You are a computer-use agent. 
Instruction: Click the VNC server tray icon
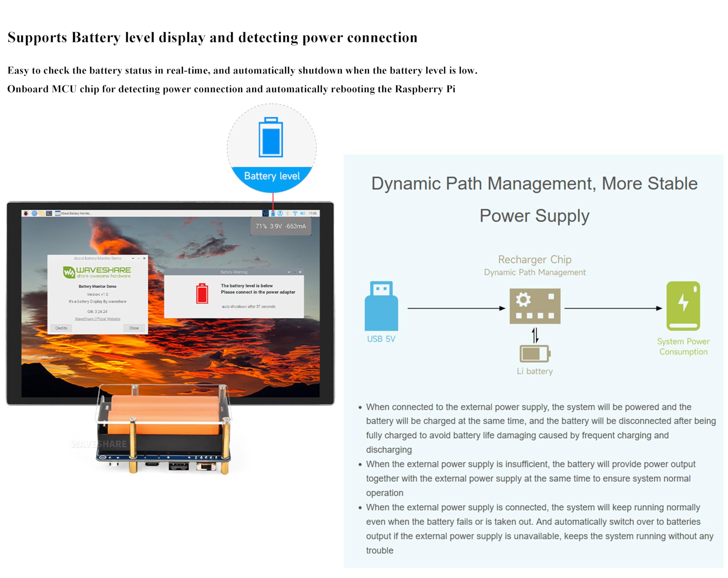point(266,213)
